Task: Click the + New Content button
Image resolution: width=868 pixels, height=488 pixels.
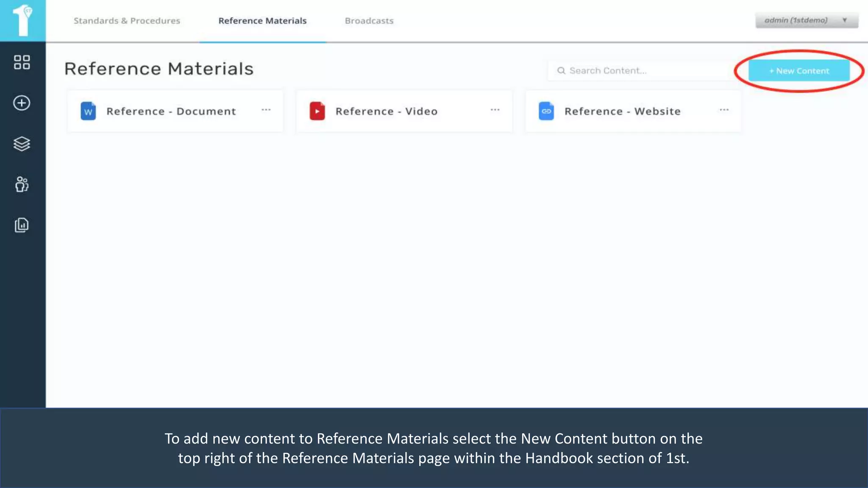Action: click(x=799, y=71)
